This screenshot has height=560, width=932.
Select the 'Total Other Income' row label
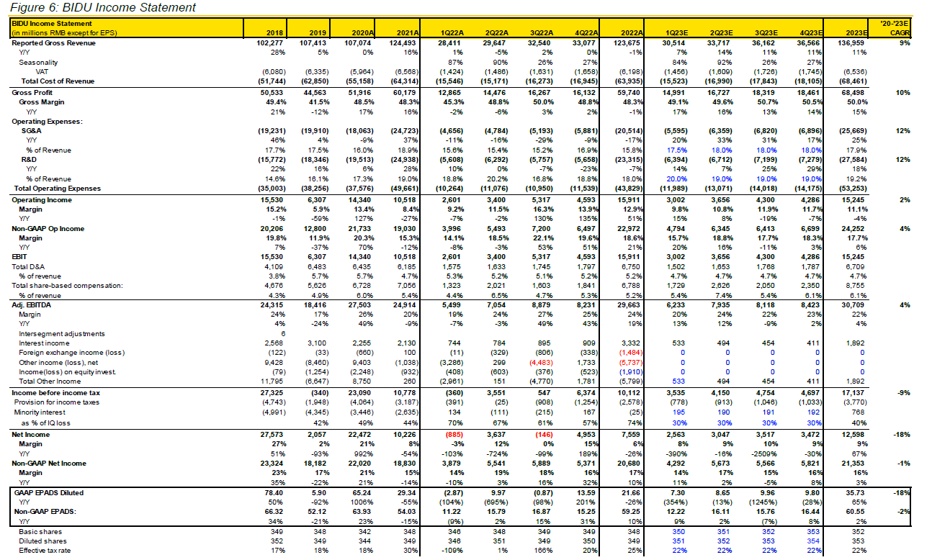pyautogui.click(x=50, y=381)
